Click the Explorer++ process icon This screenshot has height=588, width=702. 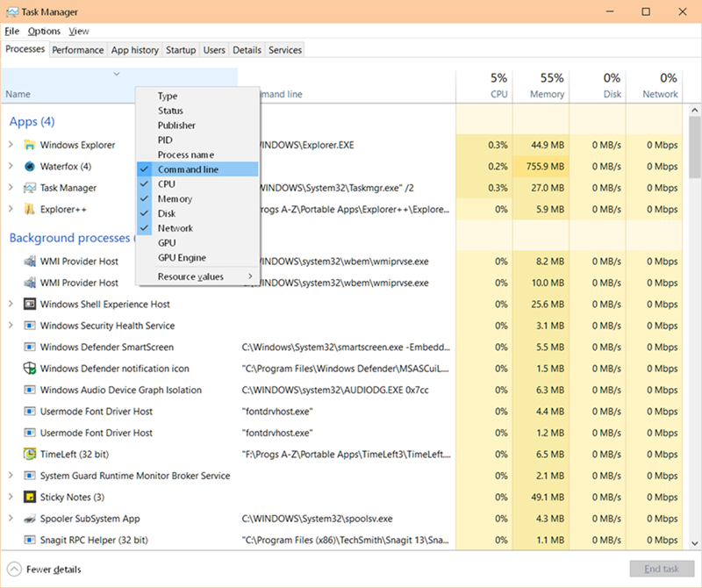point(30,209)
